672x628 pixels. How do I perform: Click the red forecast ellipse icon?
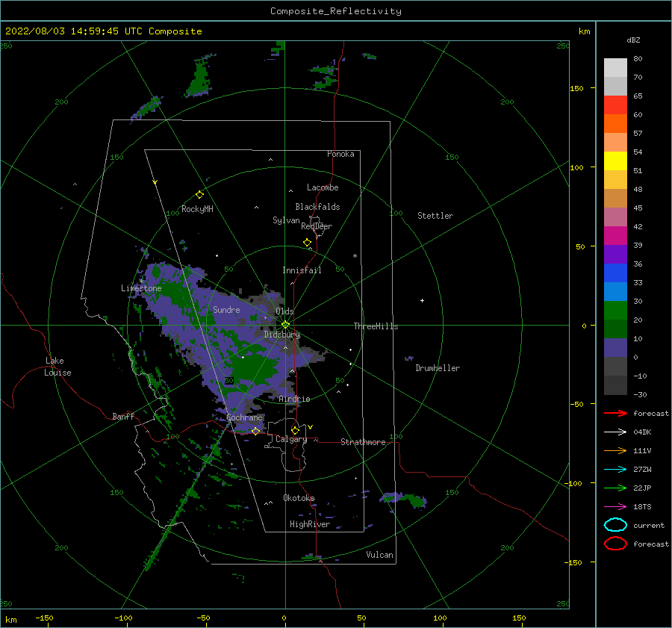615,544
